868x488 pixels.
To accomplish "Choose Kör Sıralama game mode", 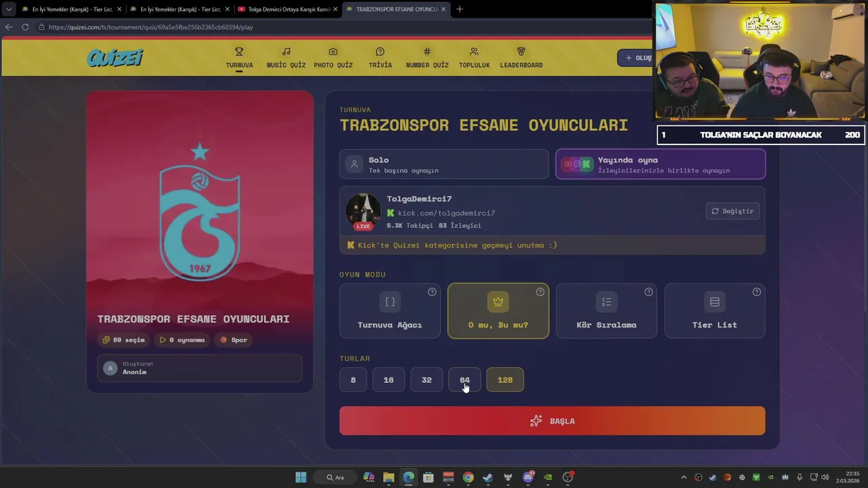I will point(606,310).
